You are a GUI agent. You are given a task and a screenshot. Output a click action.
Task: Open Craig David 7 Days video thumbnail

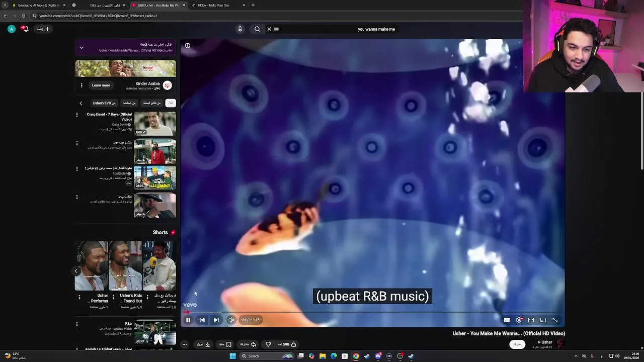(155, 124)
